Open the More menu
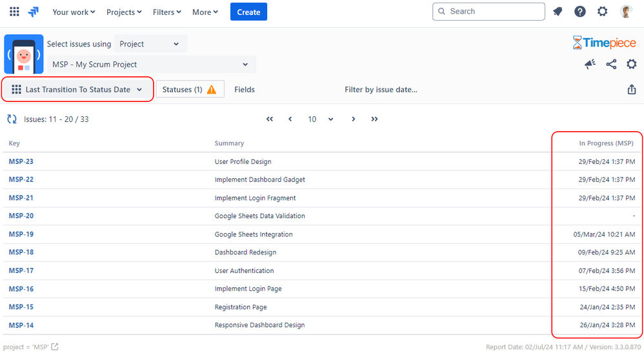The width and height of the screenshot is (644, 355). pyautogui.click(x=205, y=12)
